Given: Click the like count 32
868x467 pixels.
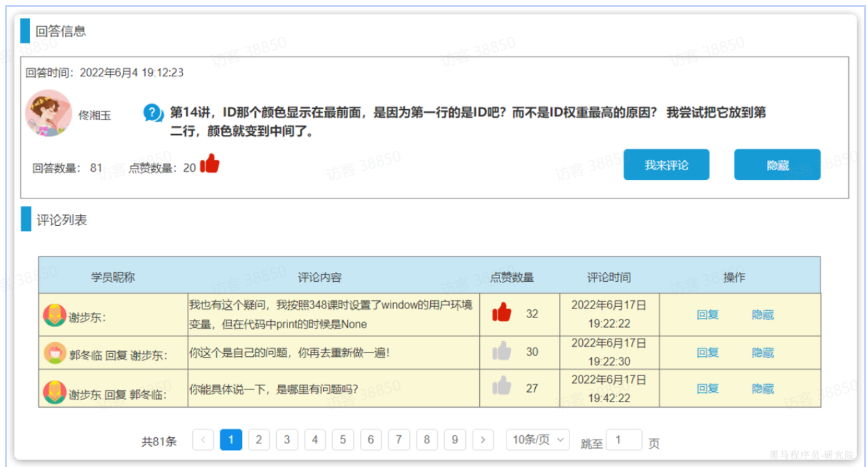Looking at the screenshot, I should [532, 314].
